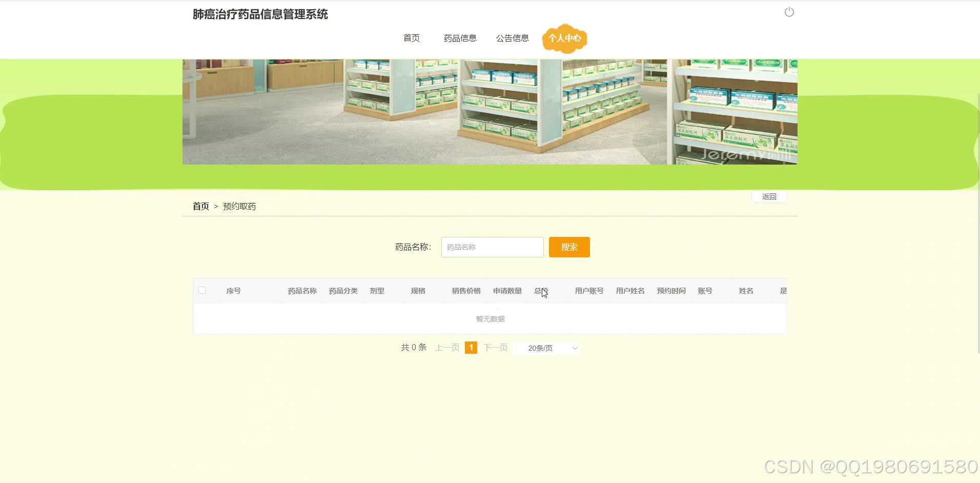This screenshot has width=980, height=483.
Task: Sort by the 销售价格 column header
Action: (x=465, y=290)
